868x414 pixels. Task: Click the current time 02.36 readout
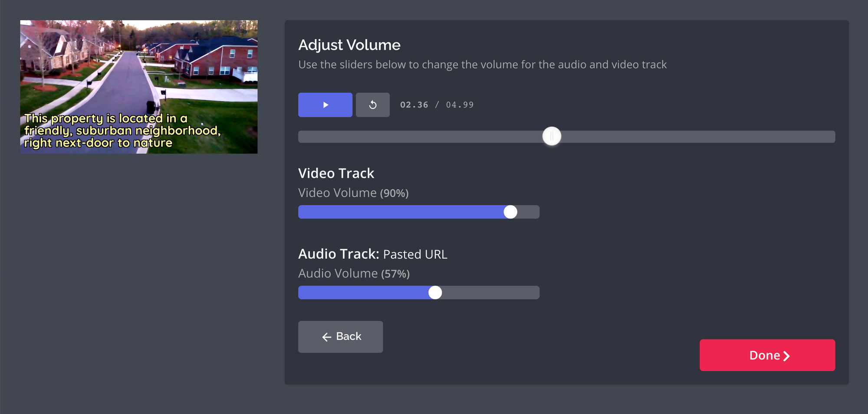[x=414, y=105]
